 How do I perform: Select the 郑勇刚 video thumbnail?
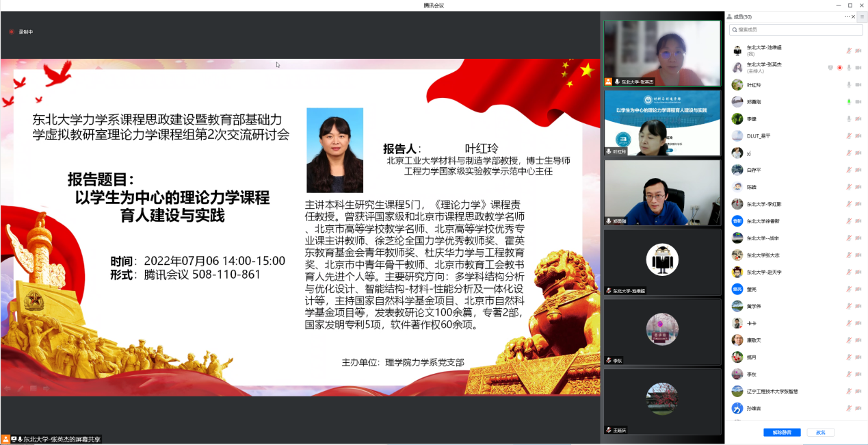(661, 193)
